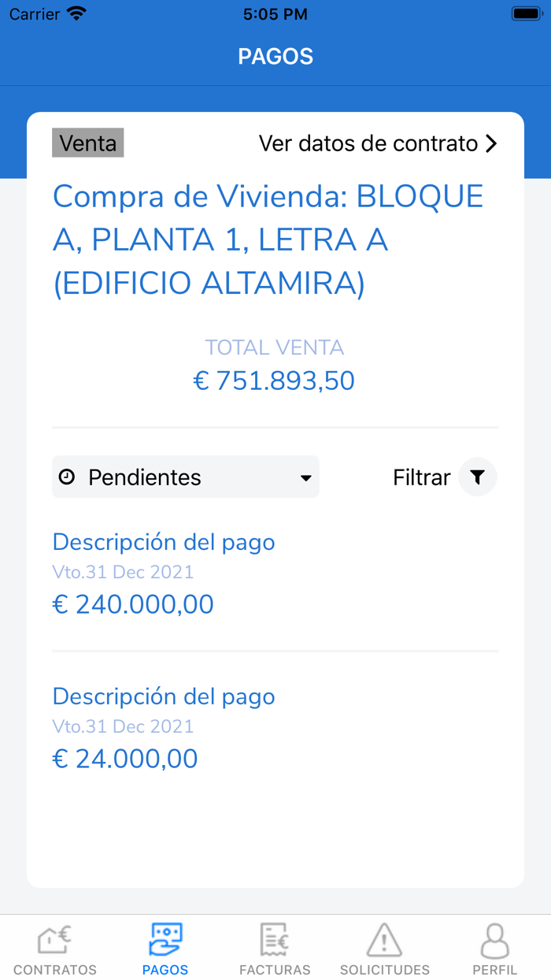This screenshot has width=551, height=980.
Task: Open Ver datos de contrato link
Action: click(368, 143)
